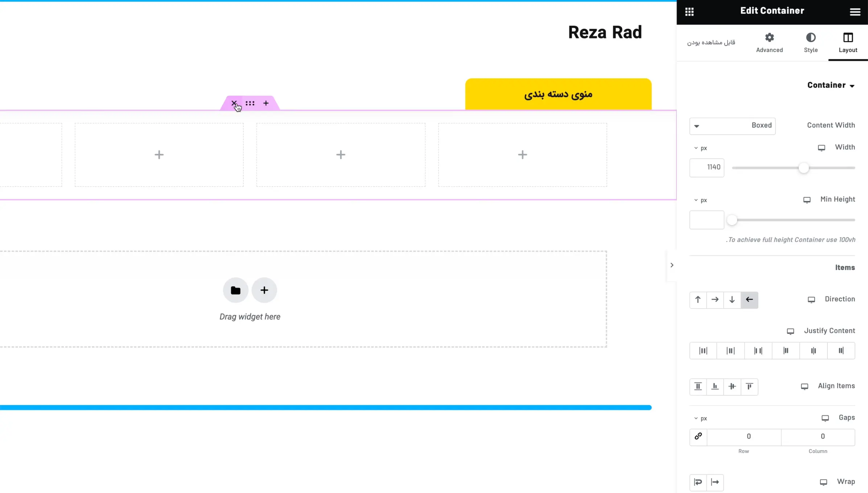Screen dimensions: 868x493
Task: Click the yellow منوی دسته بندی button
Action: (x=558, y=94)
